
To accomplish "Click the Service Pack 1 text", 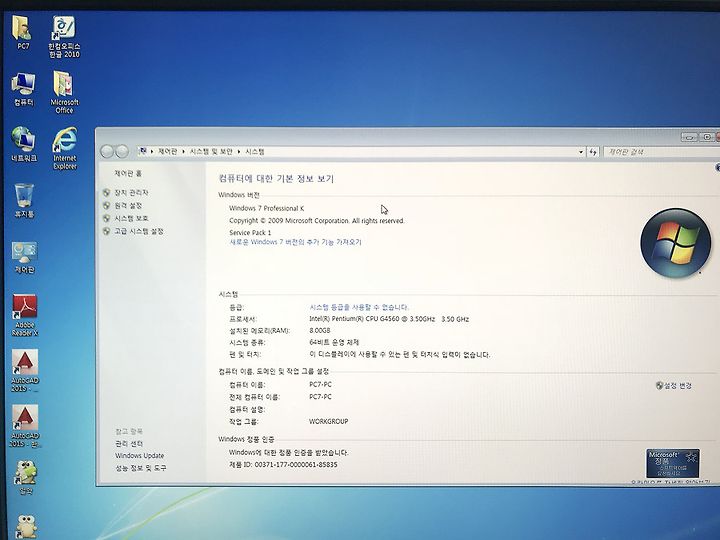I will pos(250,233).
